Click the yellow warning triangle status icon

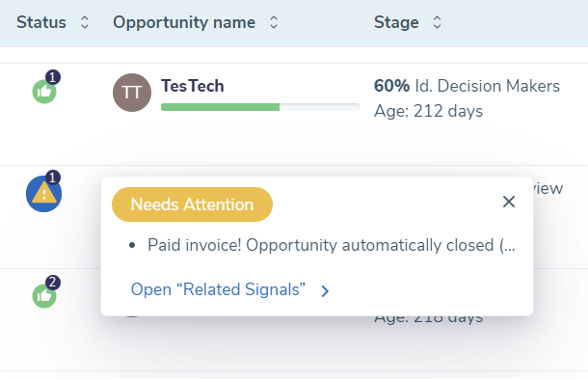[44, 194]
